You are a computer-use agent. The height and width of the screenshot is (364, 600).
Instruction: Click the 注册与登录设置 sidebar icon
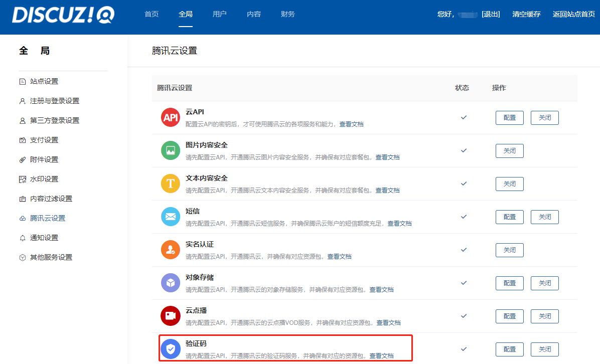pyautogui.click(x=23, y=101)
